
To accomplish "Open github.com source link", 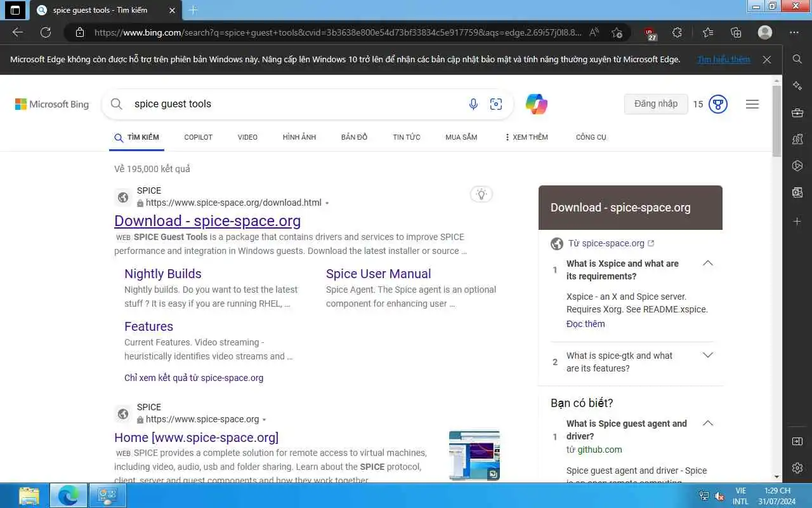I will tap(599, 450).
